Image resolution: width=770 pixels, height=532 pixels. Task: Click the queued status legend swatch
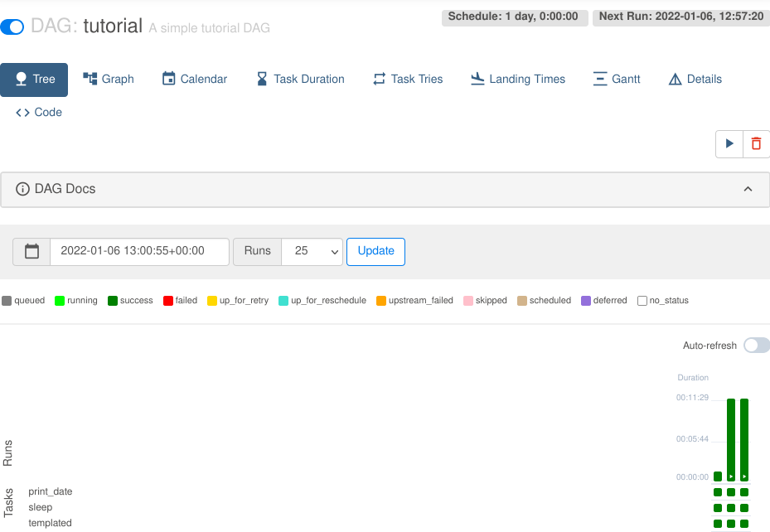[x=7, y=301]
